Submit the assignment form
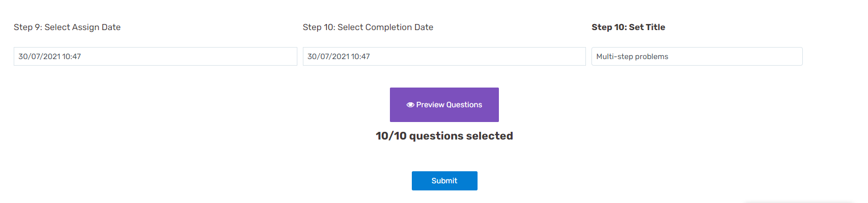 click(444, 181)
